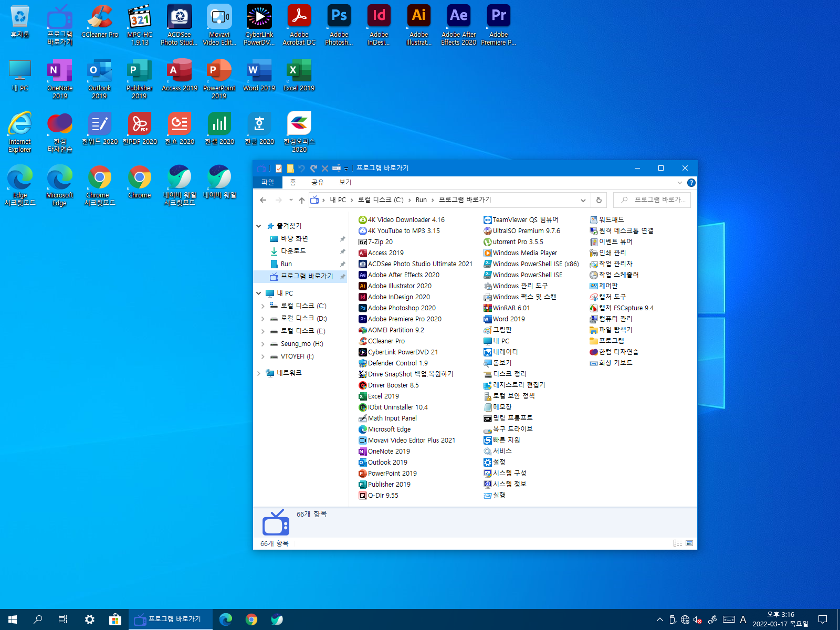Expand Seung_mo (H:) drive node
Image resolution: width=840 pixels, height=630 pixels.
point(262,344)
